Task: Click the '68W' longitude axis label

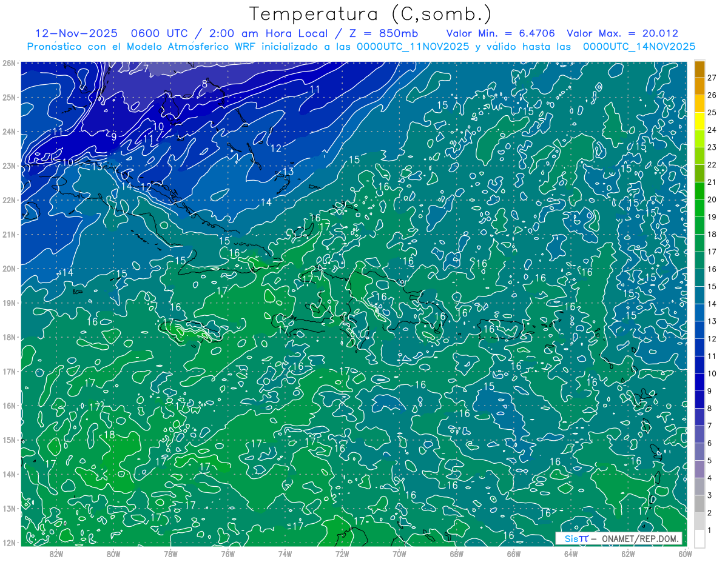Action: click(x=456, y=554)
